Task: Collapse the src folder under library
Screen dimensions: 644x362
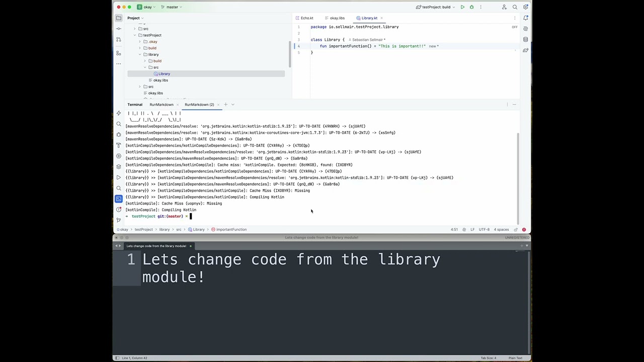Action: pyautogui.click(x=145, y=67)
